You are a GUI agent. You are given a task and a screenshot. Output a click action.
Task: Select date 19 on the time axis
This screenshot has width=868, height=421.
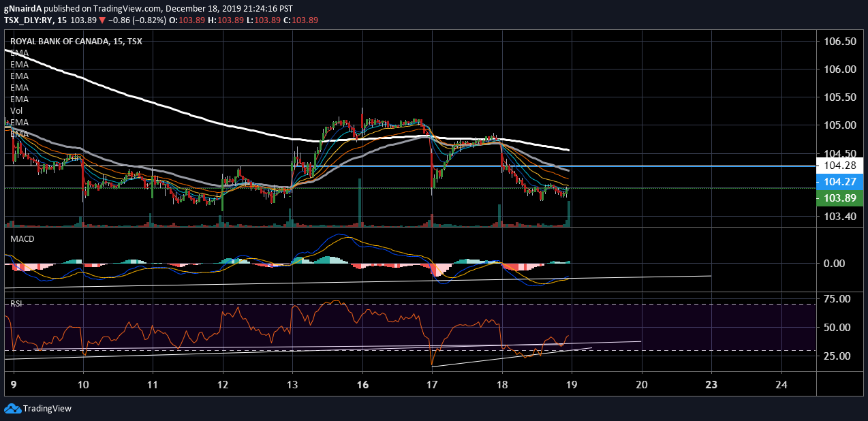click(572, 385)
